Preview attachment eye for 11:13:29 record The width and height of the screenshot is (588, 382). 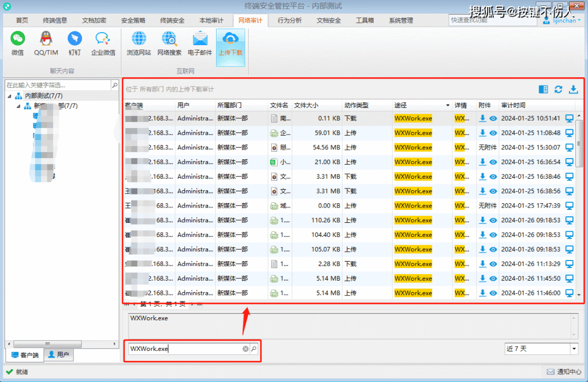tap(493, 264)
